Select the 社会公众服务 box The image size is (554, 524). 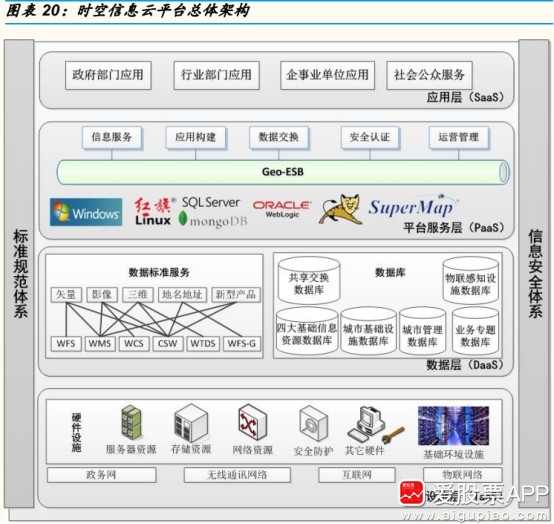point(430,75)
